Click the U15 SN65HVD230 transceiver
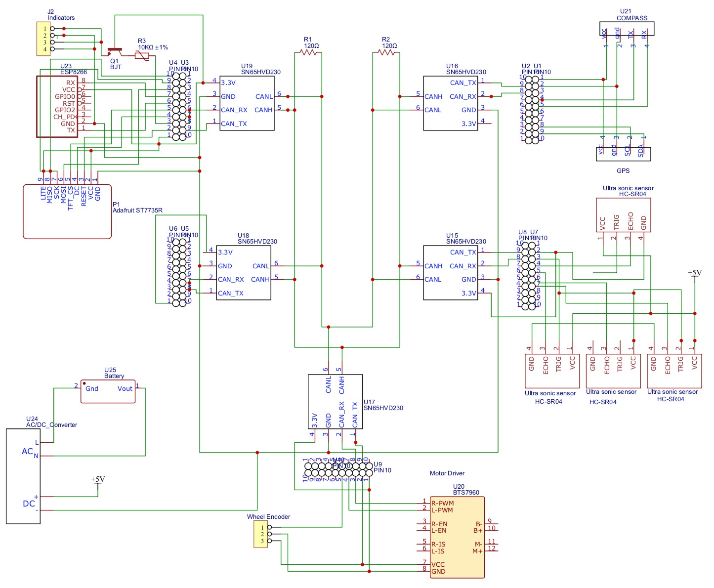This screenshot has width=714, height=588. coord(451,273)
